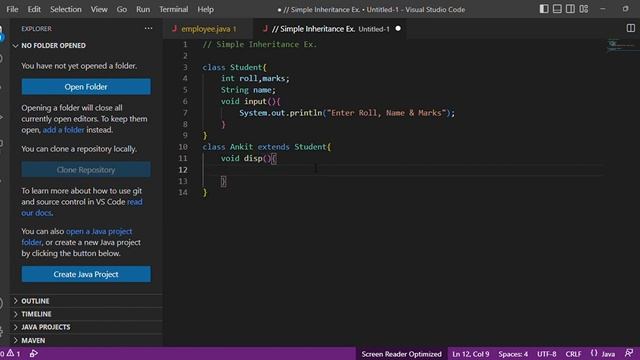Viewport: 640px width, 360px height.
Task: Click line number 10 in gutter
Action: (183, 147)
